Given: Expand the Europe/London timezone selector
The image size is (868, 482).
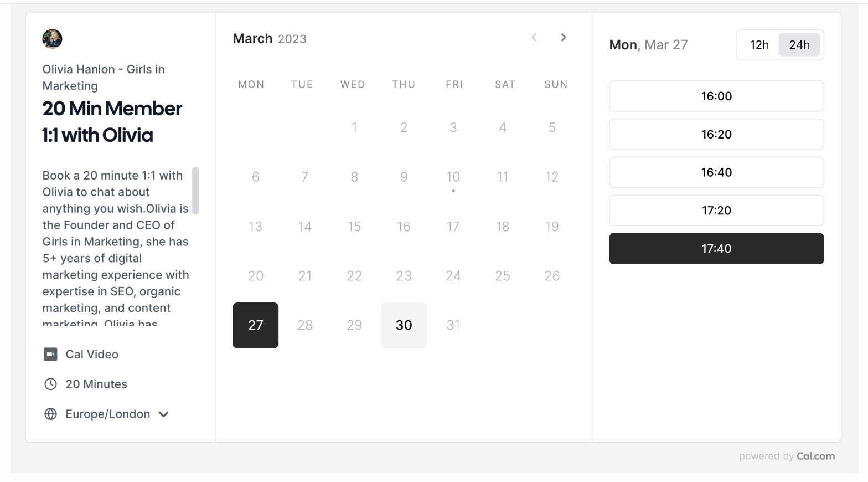Looking at the screenshot, I should pos(107,414).
